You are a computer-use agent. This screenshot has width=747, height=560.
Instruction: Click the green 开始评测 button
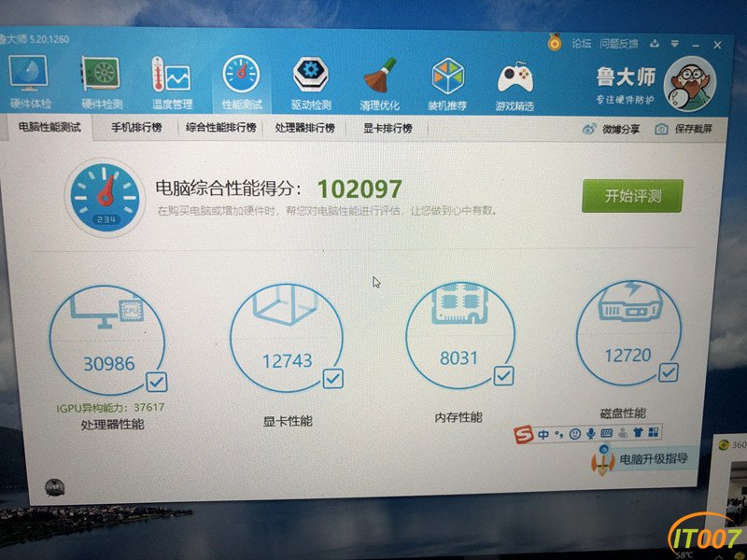click(x=632, y=196)
